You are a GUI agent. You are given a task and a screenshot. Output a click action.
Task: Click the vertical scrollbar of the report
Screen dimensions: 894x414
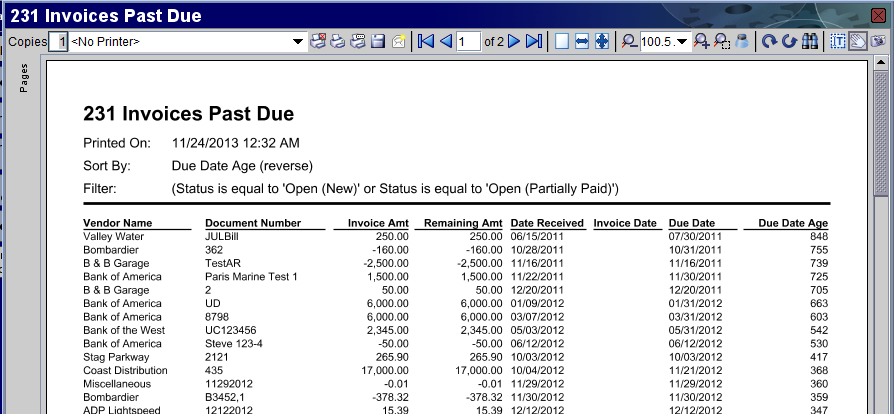(880, 250)
